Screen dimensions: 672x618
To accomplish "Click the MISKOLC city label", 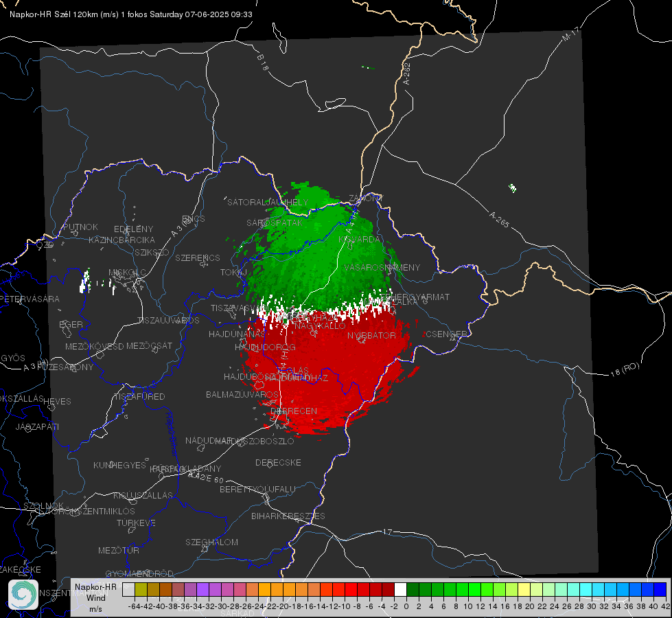I will 127,273.
